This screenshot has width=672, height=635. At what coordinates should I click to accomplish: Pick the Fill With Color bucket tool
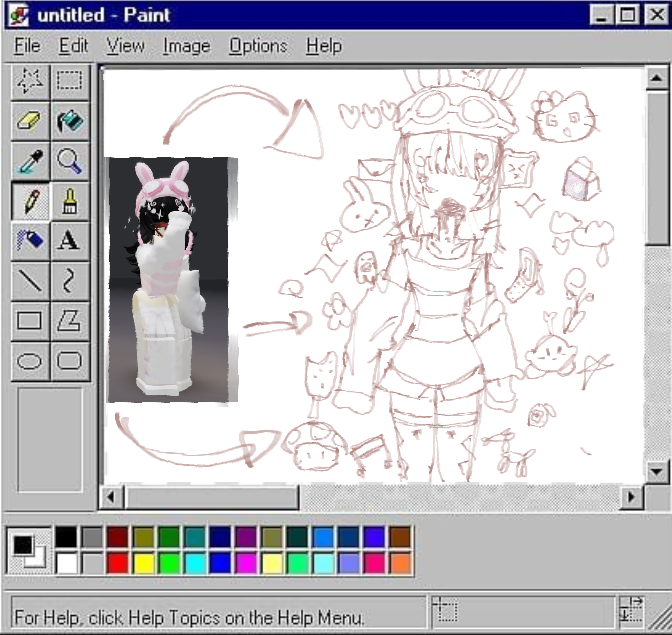tap(70, 121)
